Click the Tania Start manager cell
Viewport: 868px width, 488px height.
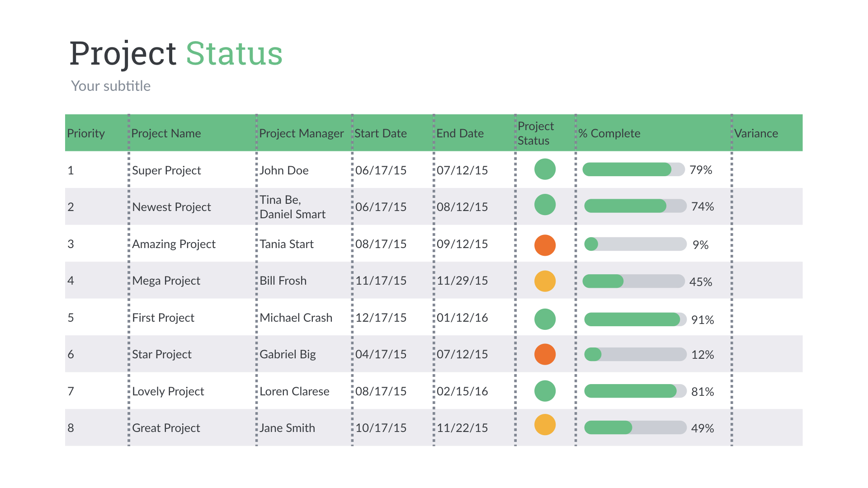[x=286, y=244]
